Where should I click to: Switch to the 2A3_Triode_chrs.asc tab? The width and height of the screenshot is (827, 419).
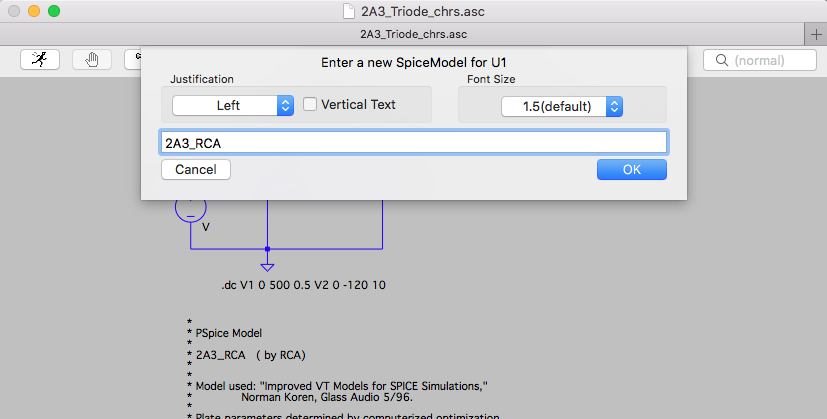(414, 34)
